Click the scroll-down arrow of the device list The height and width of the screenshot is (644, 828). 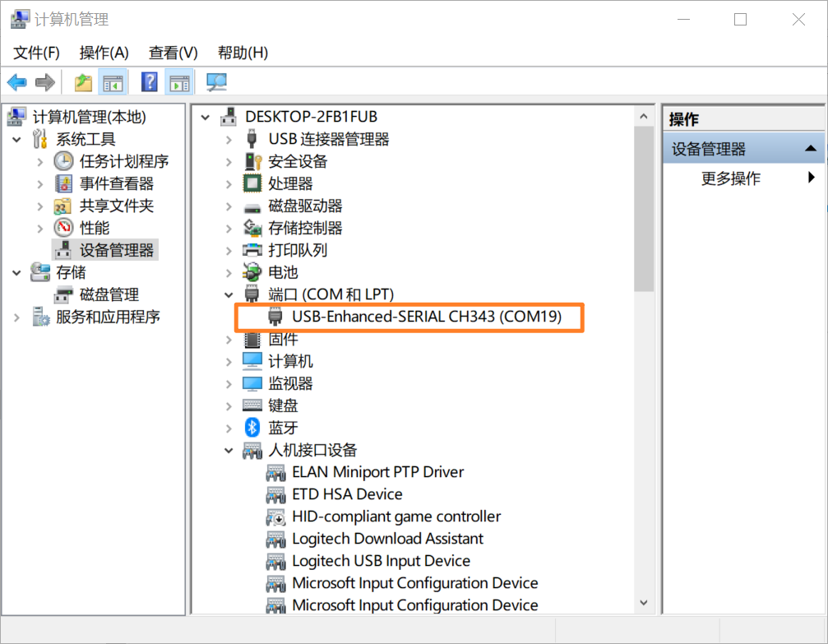[x=644, y=602]
